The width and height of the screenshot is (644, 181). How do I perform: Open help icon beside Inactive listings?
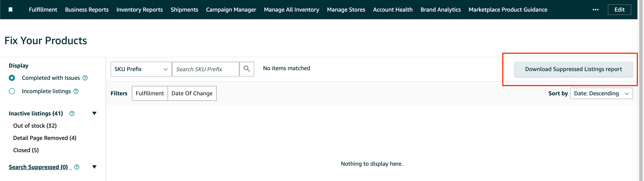[x=72, y=114]
